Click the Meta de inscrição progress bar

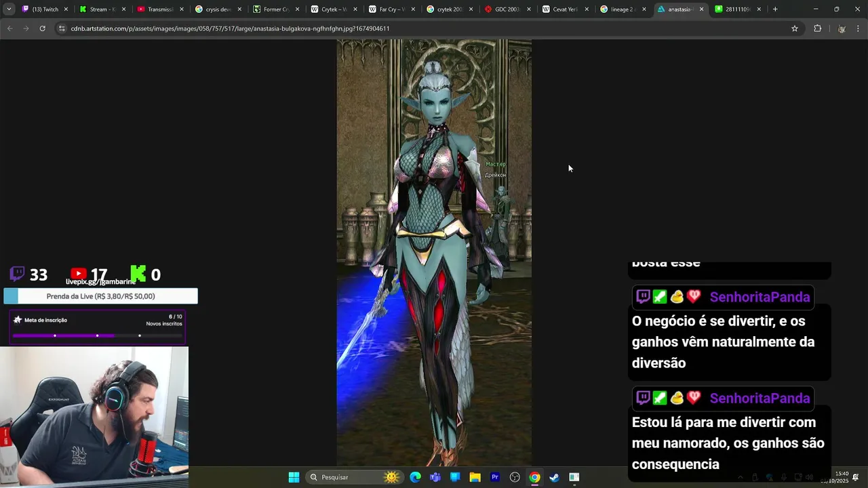98,335
